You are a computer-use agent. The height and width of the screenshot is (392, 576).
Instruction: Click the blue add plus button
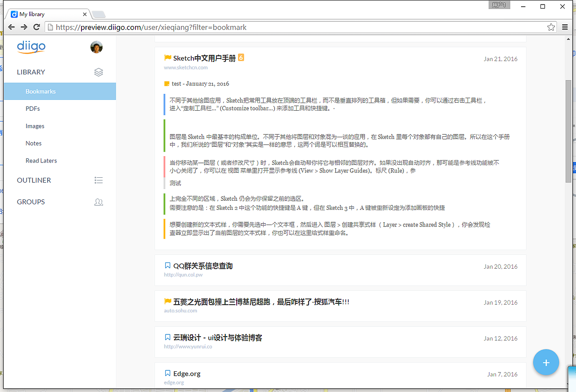coord(546,362)
